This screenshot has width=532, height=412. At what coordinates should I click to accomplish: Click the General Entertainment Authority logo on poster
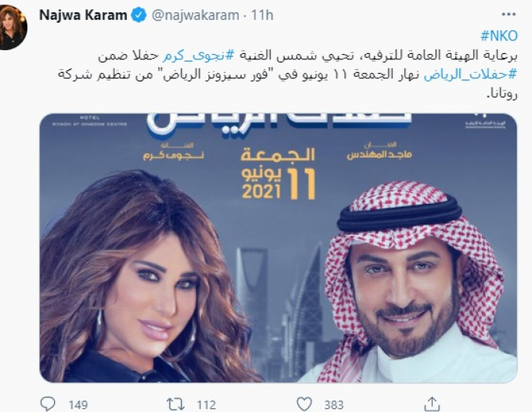pyautogui.click(x=486, y=121)
